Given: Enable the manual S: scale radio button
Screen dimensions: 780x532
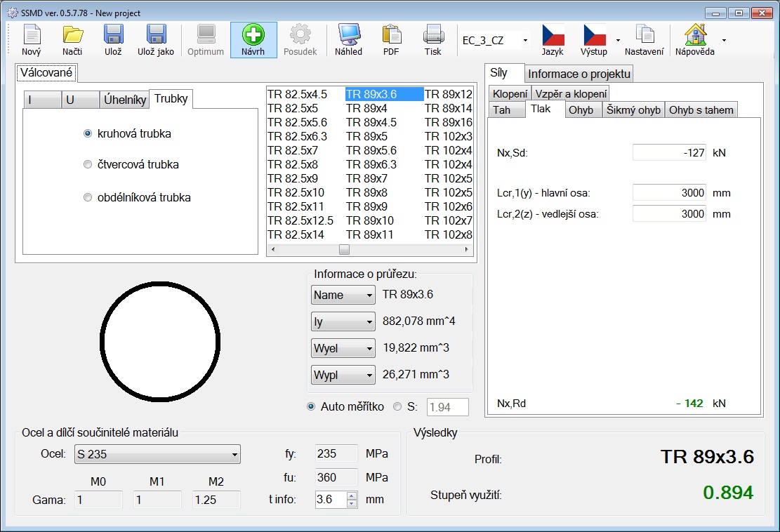Looking at the screenshot, I should [398, 406].
